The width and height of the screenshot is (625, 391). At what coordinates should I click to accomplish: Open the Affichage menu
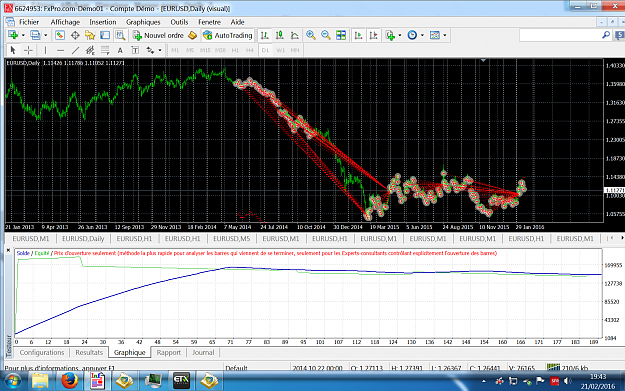65,22
